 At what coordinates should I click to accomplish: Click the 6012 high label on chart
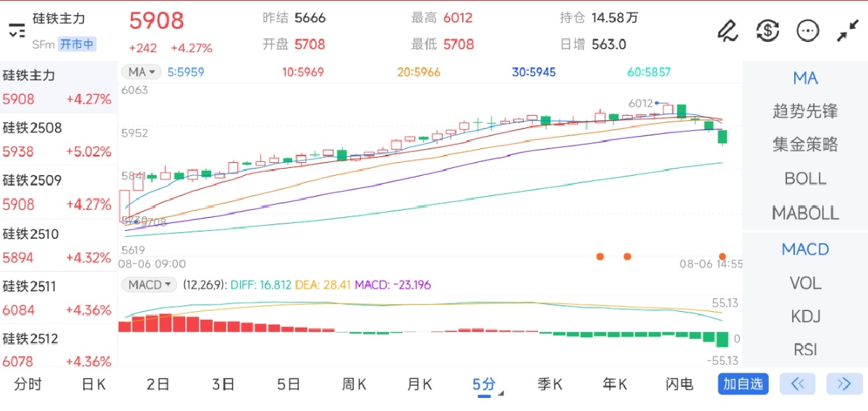pyautogui.click(x=640, y=103)
